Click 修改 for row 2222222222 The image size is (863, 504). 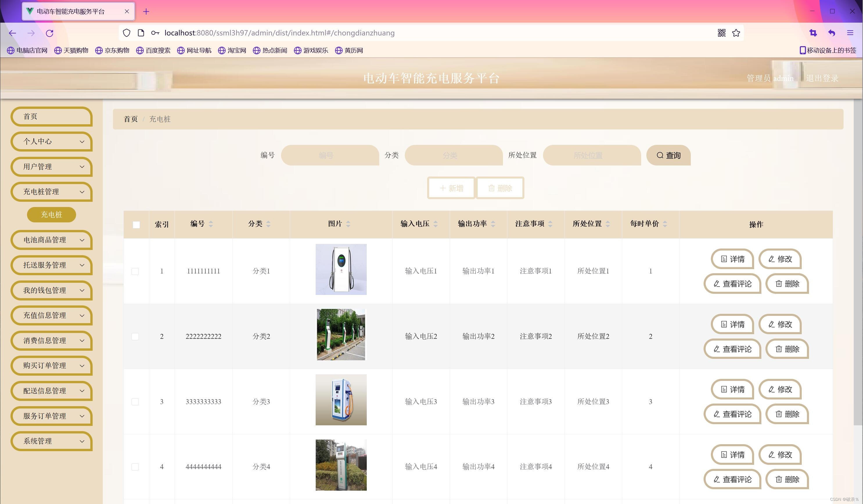click(780, 324)
